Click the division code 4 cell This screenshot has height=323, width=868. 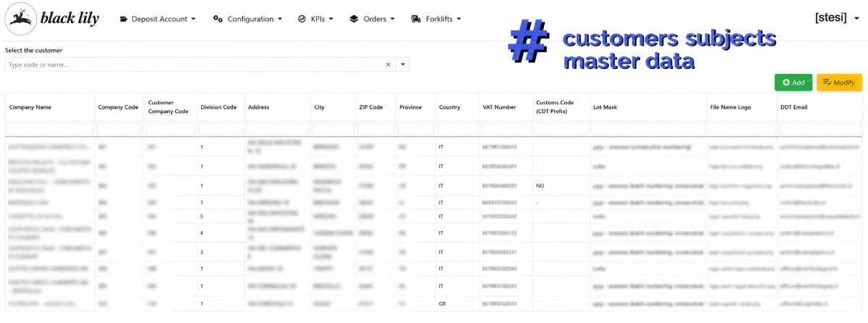[x=221, y=232]
